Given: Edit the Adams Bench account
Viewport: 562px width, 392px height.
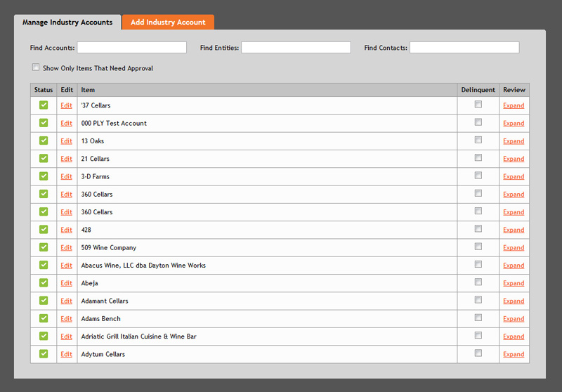Looking at the screenshot, I should pos(66,318).
